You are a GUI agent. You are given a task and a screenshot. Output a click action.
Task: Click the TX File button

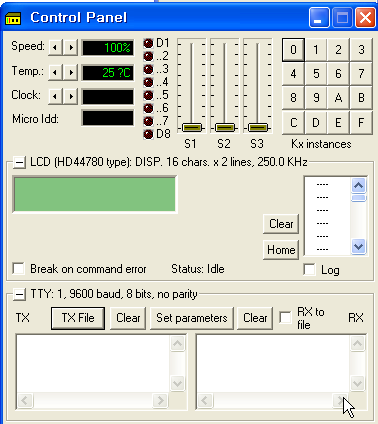click(x=78, y=318)
